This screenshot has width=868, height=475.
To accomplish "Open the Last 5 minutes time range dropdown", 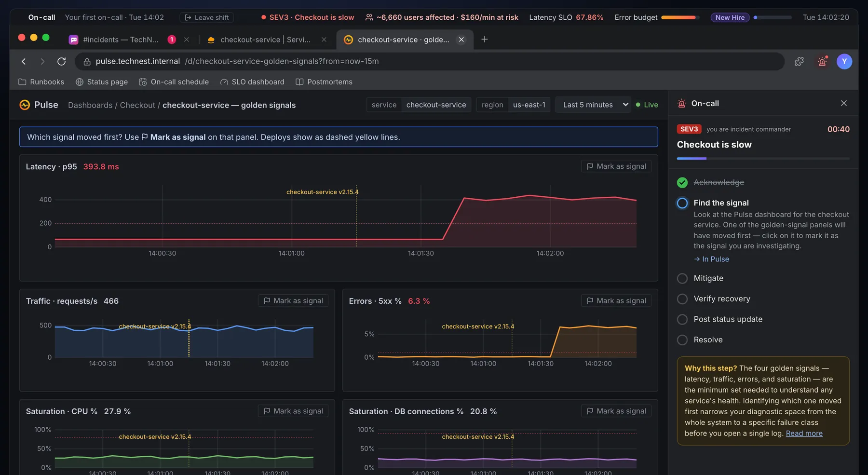I will pyautogui.click(x=593, y=105).
